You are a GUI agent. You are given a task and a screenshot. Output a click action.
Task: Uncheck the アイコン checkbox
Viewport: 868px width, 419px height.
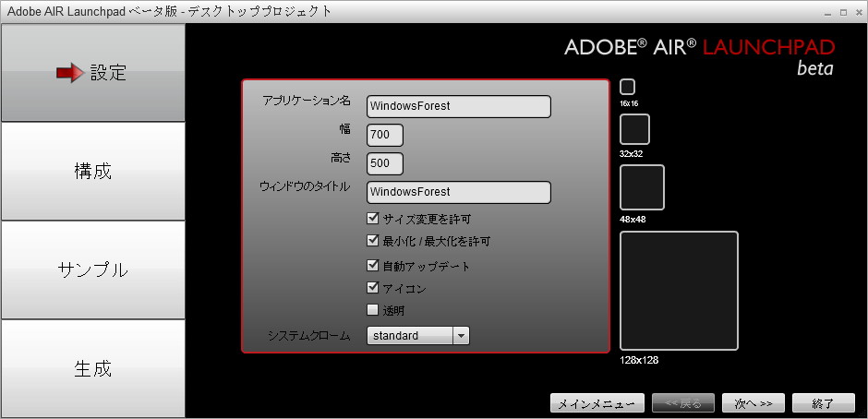[x=372, y=288]
